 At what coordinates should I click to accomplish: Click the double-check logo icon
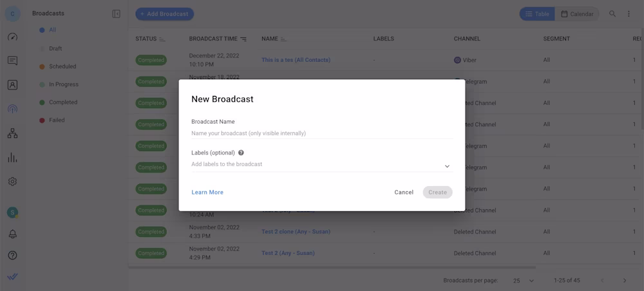point(12,277)
